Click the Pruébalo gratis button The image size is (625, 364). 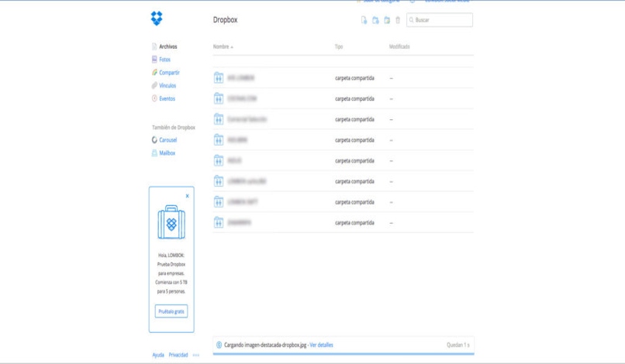point(171,311)
